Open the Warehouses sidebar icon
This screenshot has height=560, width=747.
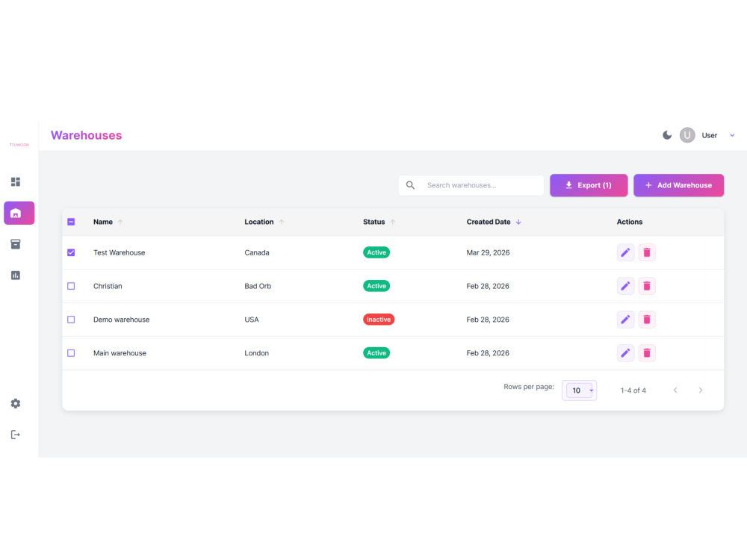click(19, 213)
